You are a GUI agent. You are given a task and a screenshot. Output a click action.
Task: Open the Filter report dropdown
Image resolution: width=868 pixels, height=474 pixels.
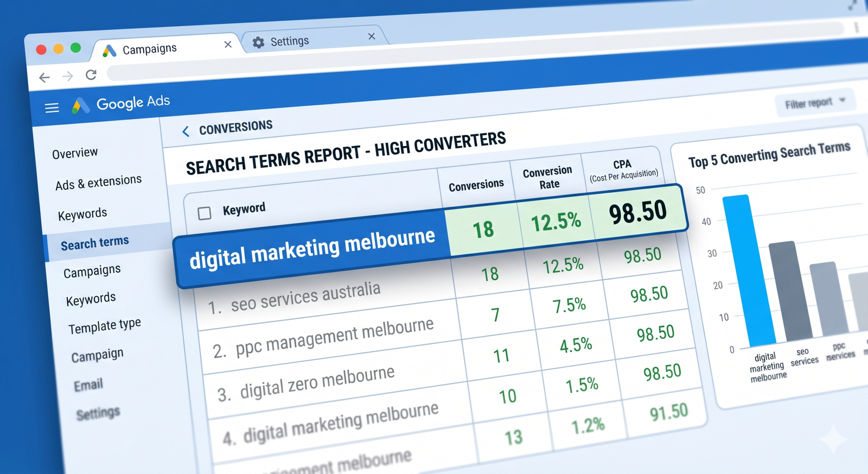tap(815, 103)
